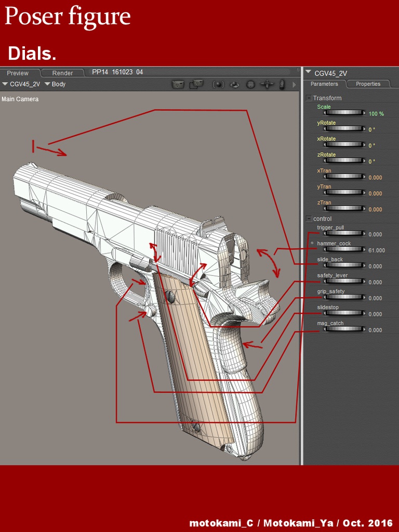Open the CGV45_2V figure dropdown in viewport
Image resolution: width=399 pixels, height=532 pixels.
(x=21, y=84)
